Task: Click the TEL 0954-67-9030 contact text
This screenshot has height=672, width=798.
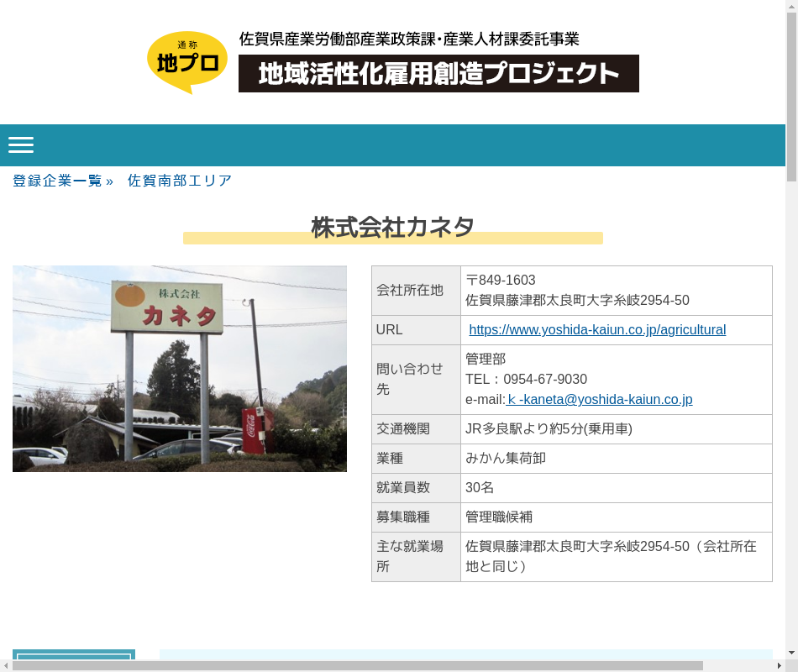Action: click(527, 380)
